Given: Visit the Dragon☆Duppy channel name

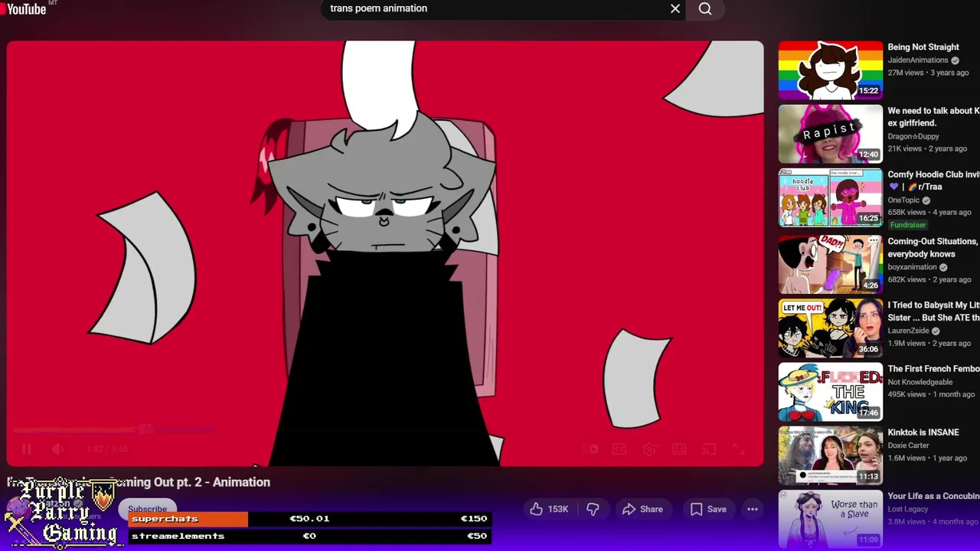Looking at the screenshot, I should coord(913,136).
